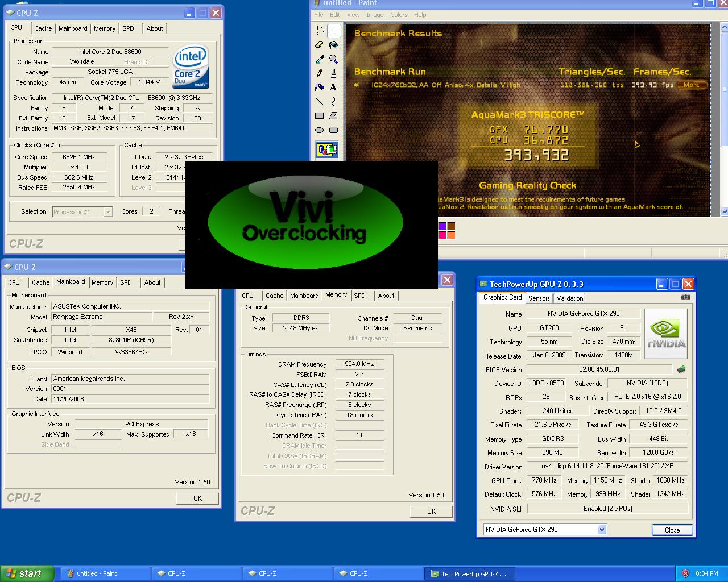The width and height of the screenshot is (728, 582).
Task: Open the Colors menu in Paint
Action: click(x=399, y=15)
